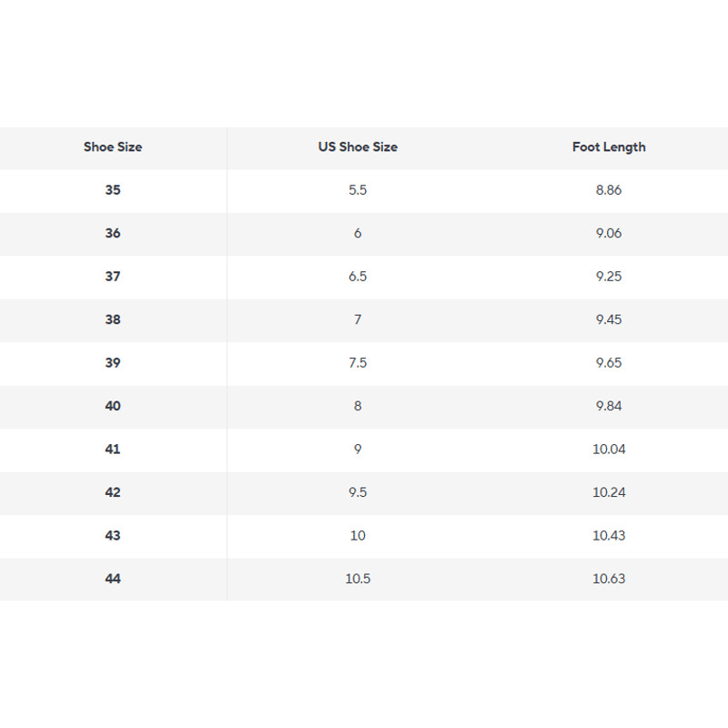
Task: Select shoe size 41 cell
Action: pyautogui.click(x=113, y=449)
